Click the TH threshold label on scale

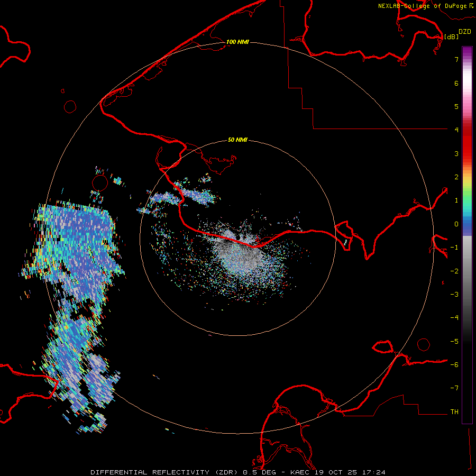(454, 412)
